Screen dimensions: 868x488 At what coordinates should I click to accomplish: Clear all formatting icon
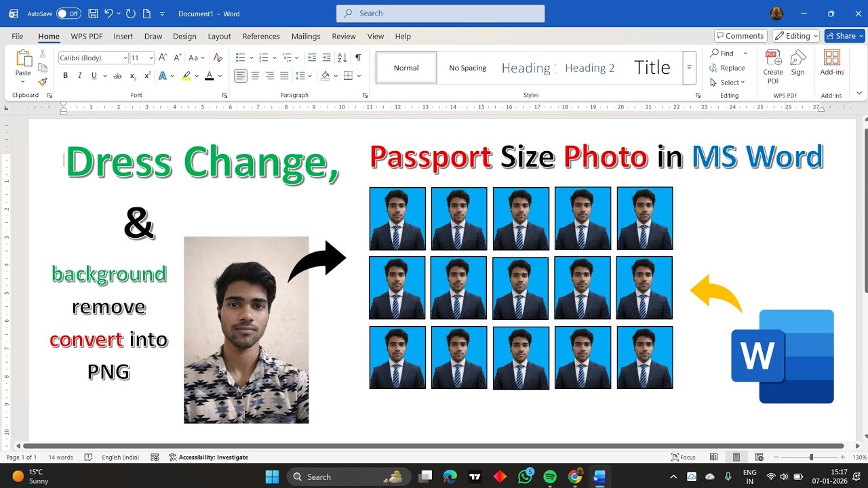pos(218,58)
